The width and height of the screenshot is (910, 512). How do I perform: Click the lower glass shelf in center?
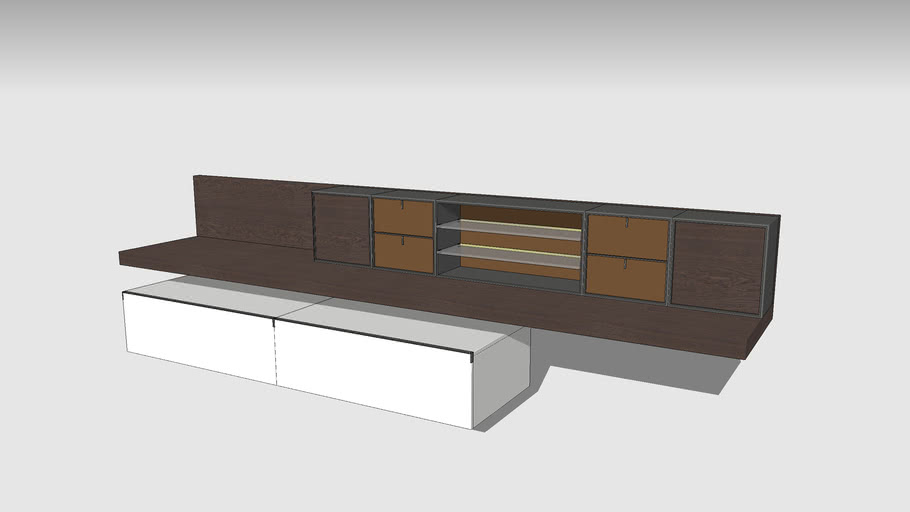pos(510,255)
